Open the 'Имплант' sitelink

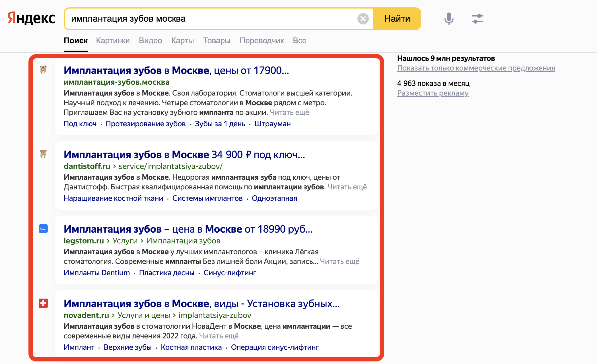pyautogui.click(x=79, y=347)
